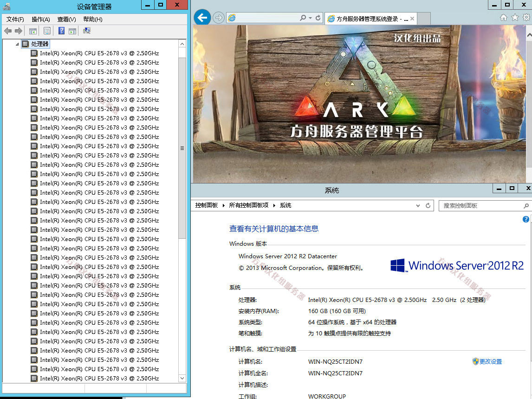Click the Internet Explorer page icon in address bar
The height and width of the screenshot is (399, 532).
[x=232, y=18]
